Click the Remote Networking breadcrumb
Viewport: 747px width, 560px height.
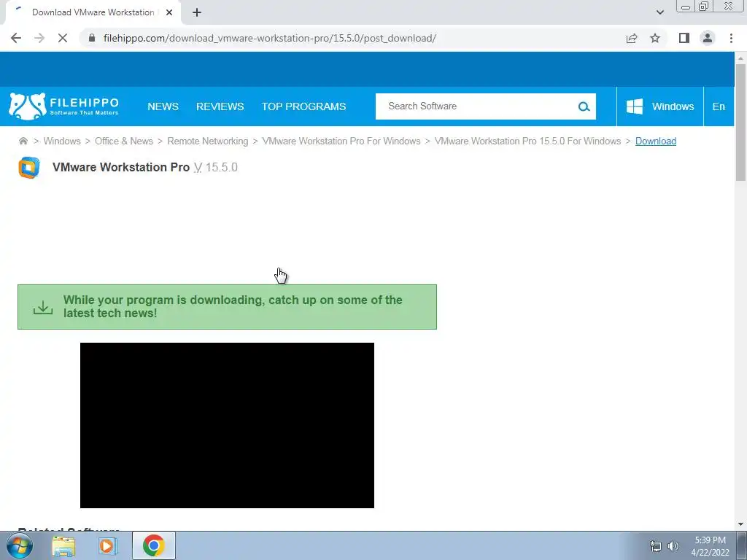(208, 141)
